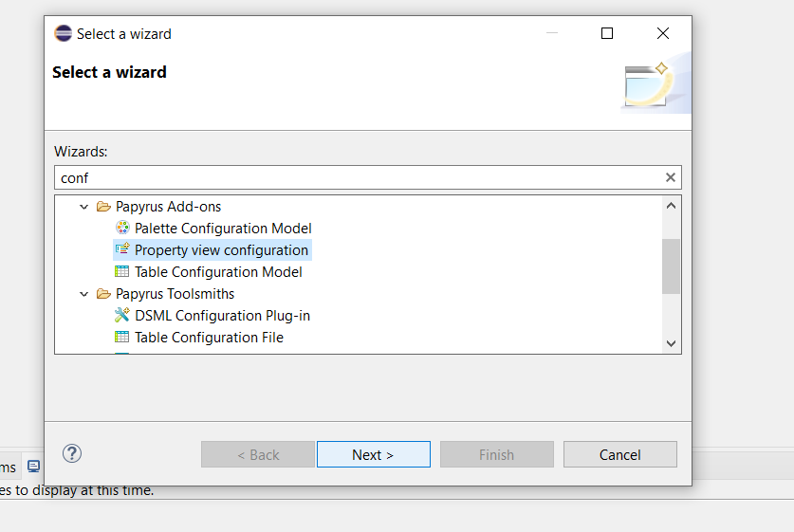Click the Table Configuration File icon

click(x=122, y=337)
